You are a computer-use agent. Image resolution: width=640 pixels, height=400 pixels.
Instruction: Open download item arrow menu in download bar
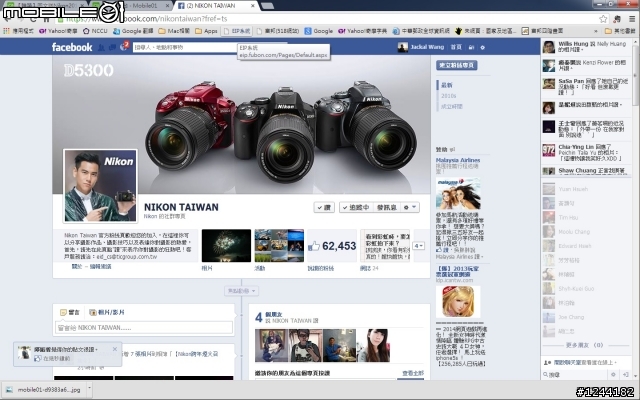pos(89,389)
